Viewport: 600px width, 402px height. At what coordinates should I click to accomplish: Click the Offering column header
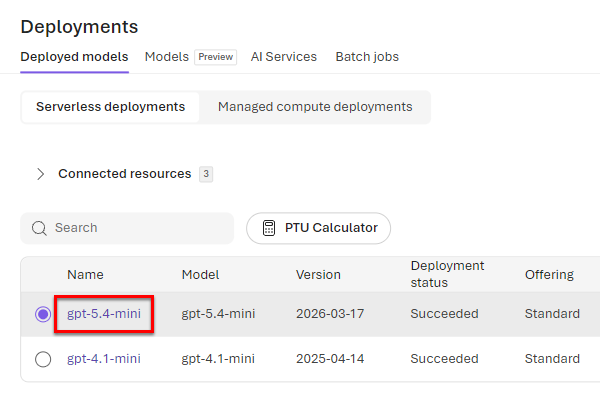pyautogui.click(x=549, y=275)
